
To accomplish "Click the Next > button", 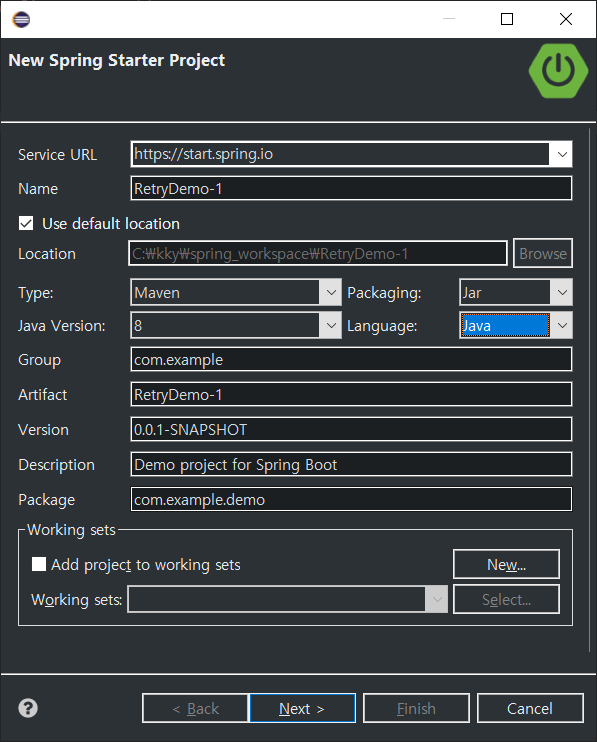I will (302, 708).
